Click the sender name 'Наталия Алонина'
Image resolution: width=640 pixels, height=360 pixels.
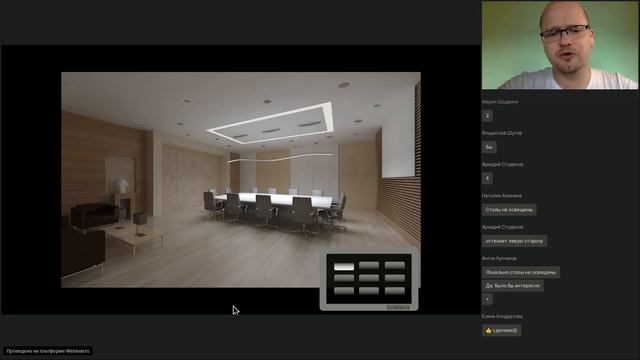click(x=502, y=196)
